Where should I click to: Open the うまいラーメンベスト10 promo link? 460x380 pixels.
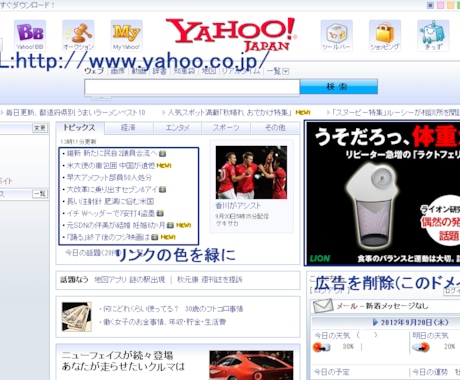76,113
